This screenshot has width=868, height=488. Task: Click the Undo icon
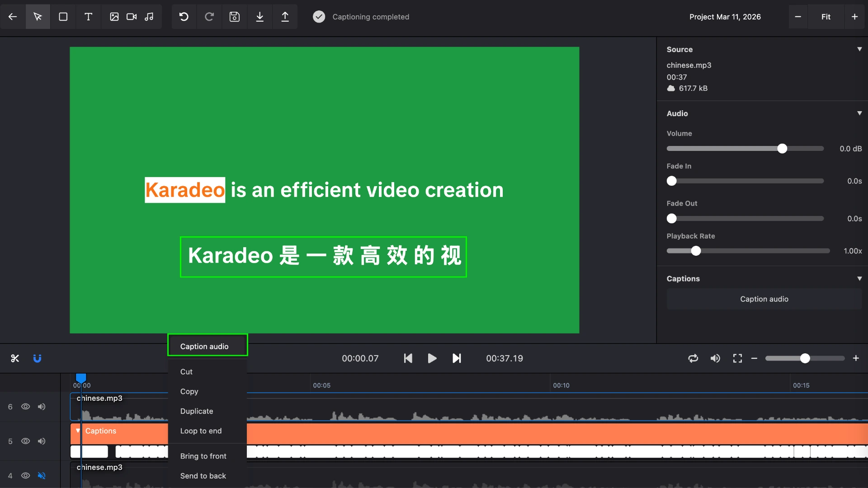tap(183, 17)
